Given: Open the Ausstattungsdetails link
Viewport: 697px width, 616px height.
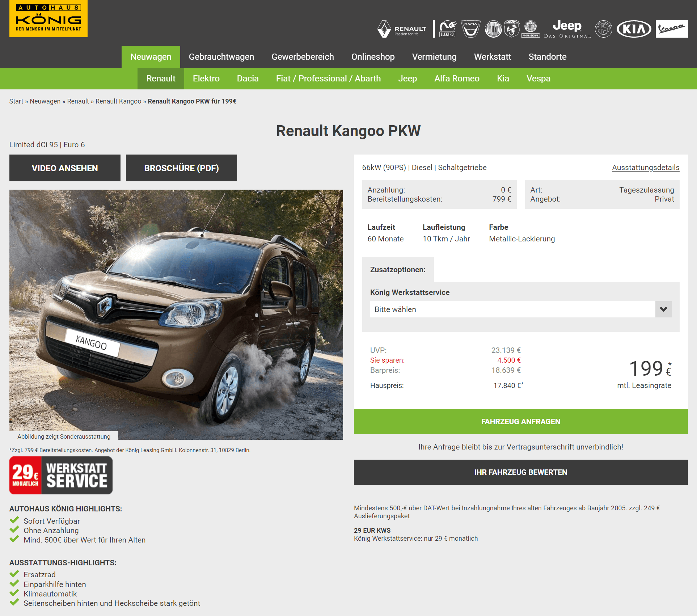Looking at the screenshot, I should click(x=646, y=168).
